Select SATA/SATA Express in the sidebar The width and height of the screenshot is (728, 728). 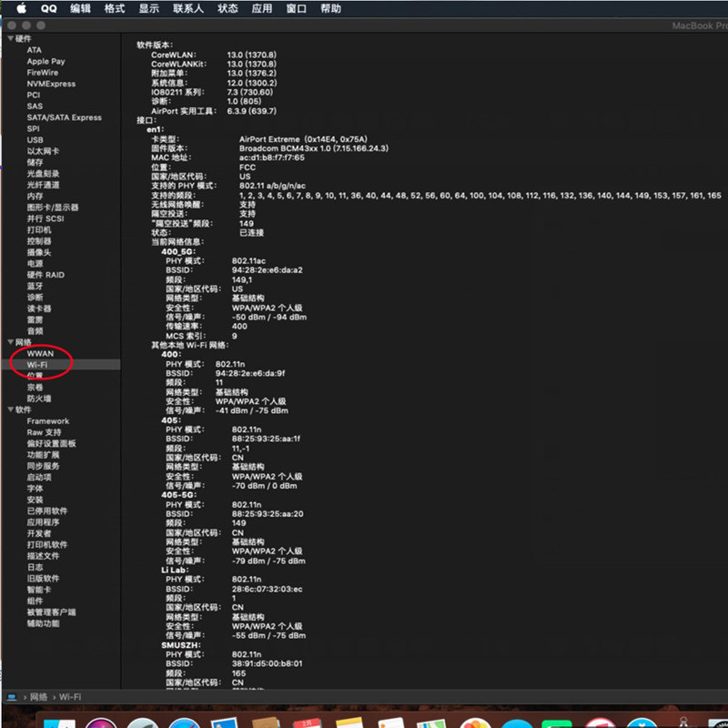pyautogui.click(x=64, y=117)
